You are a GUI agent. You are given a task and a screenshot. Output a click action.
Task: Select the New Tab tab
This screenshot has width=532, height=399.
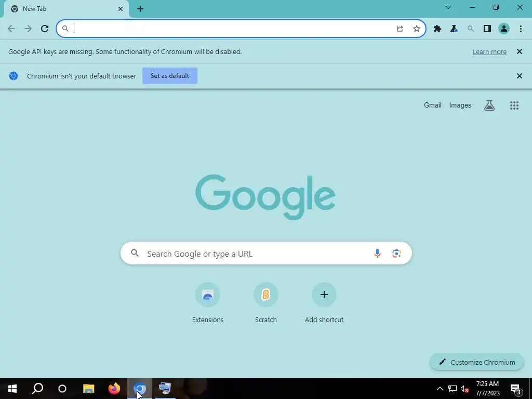[x=66, y=9]
